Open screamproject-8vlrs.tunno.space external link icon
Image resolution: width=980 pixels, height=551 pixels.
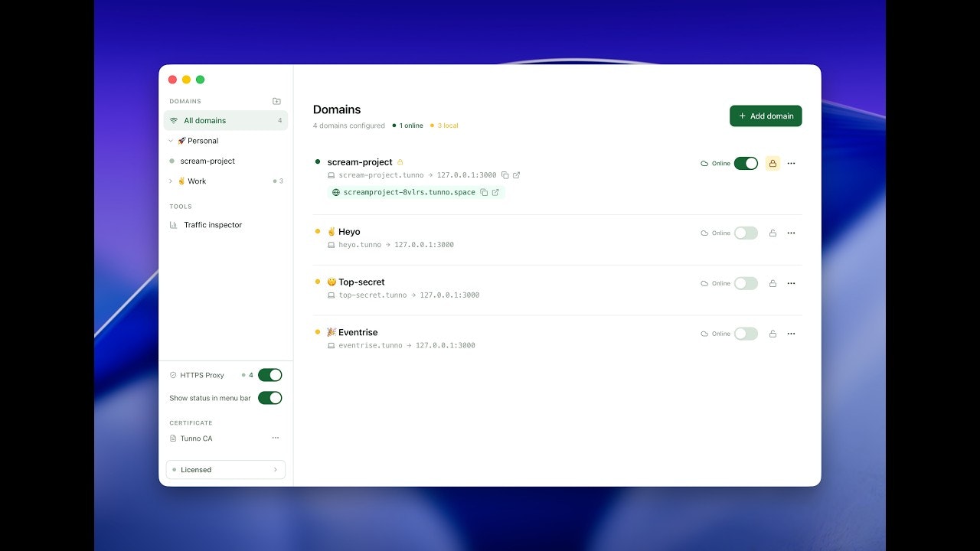495,192
